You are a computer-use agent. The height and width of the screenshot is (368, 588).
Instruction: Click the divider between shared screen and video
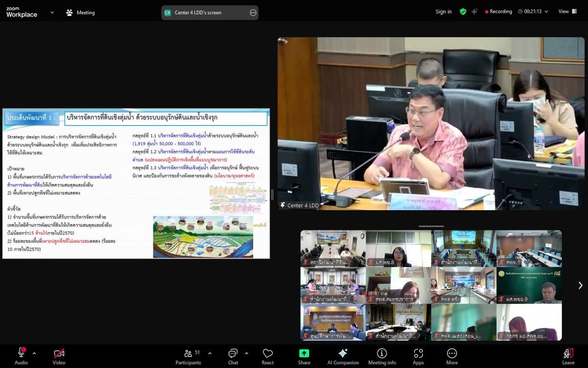pos(272,195)
